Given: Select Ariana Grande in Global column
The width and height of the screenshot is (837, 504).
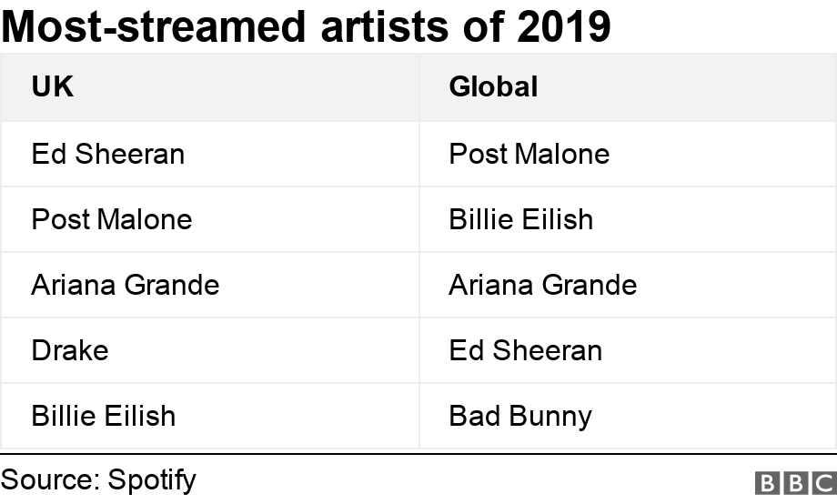Looking at the screenshot, I should click(x=543, y=285).
